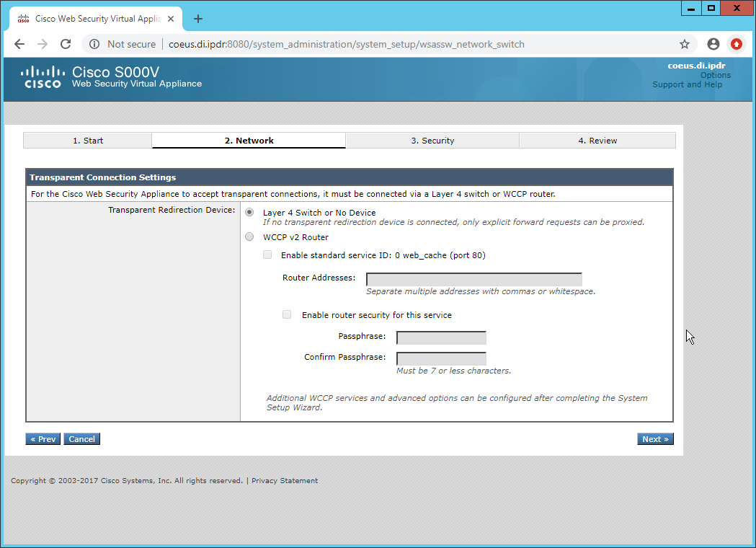756x548 pixels.
Task: Open Support and Help menu
Action: pos(687,84)
